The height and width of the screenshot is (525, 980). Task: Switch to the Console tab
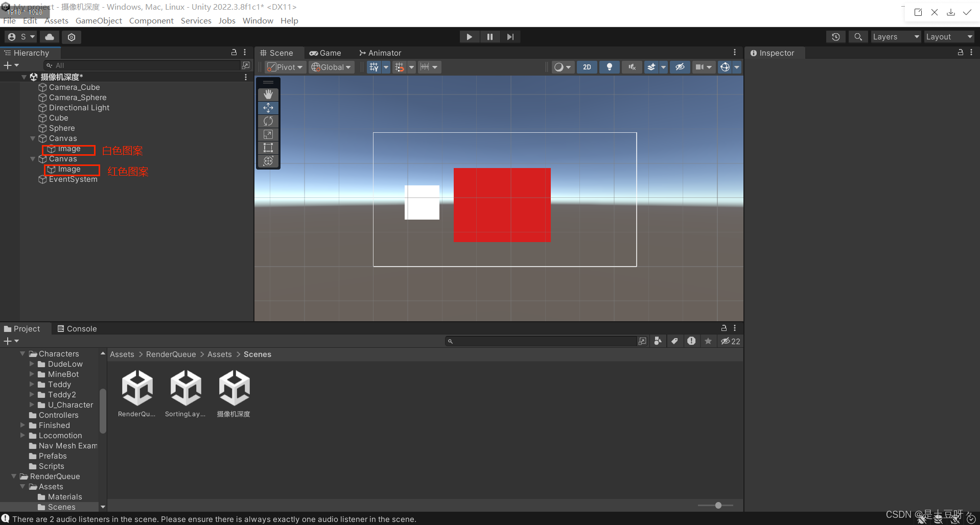pos(77,328)
